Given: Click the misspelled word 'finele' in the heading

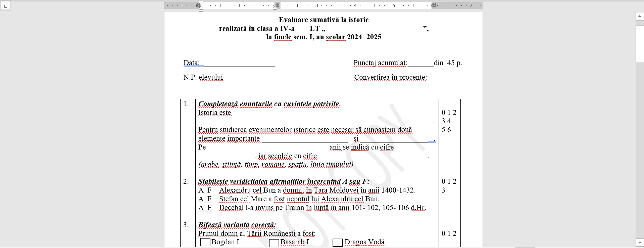Looking at the screenshot, I should point(283,37).
